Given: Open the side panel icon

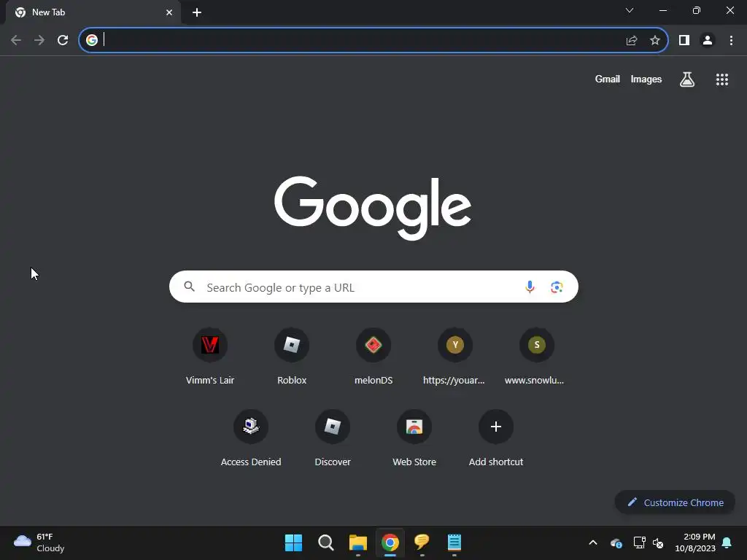Looking at the screenshot, I should 684,40.
